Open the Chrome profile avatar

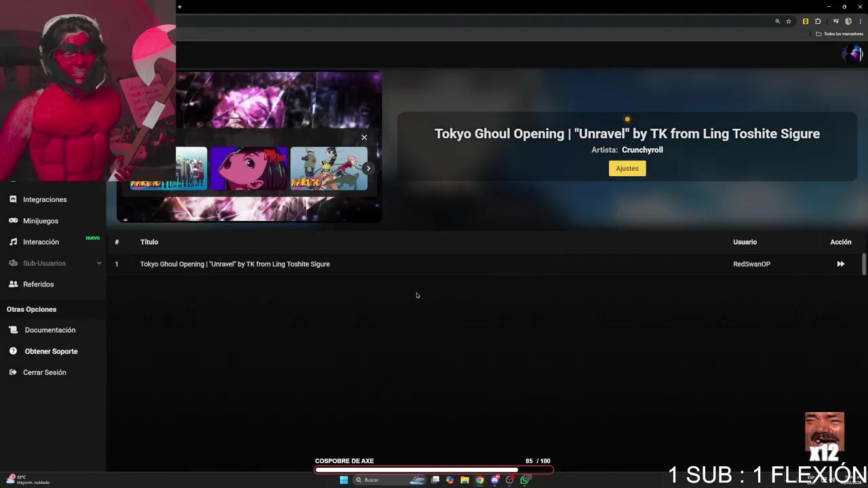point(848,22)
